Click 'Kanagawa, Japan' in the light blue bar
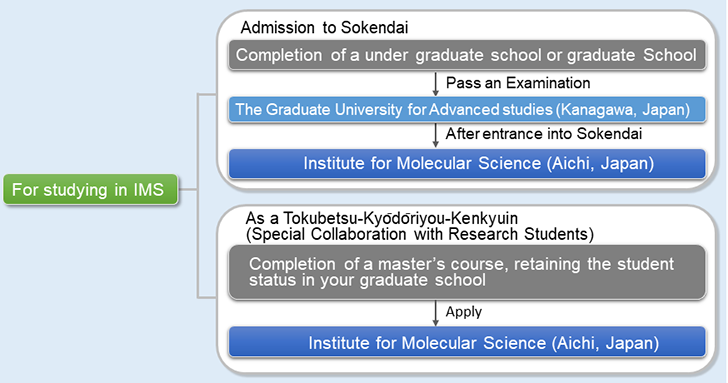The width and height of the screenshot is (728, 383). tap(623, 110)
